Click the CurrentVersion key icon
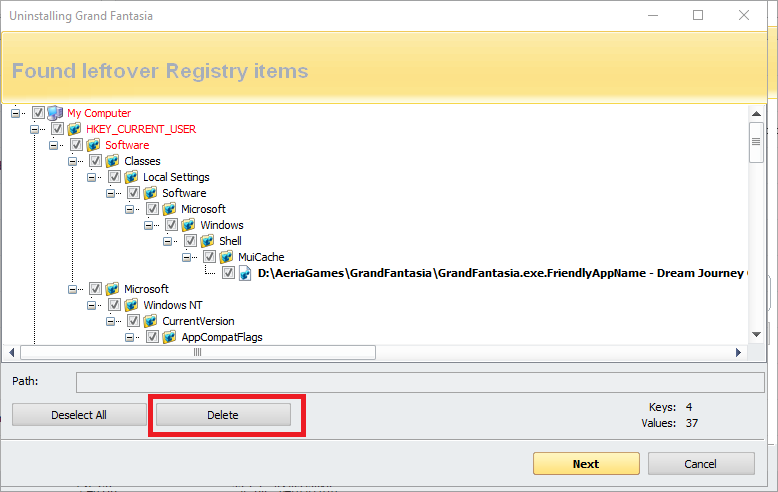The height and width of the screenshot is (492, 778). click(150, 321)
